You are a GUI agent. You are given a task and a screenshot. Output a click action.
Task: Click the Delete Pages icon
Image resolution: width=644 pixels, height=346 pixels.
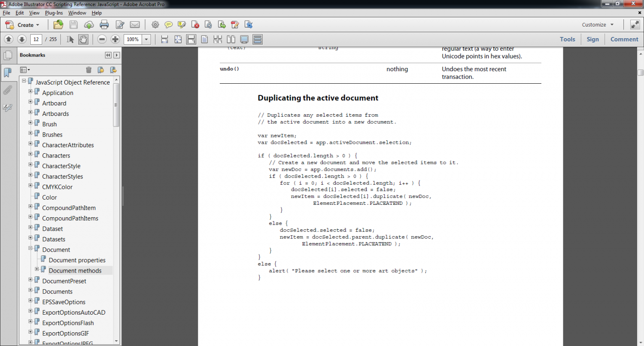point(195,24)
